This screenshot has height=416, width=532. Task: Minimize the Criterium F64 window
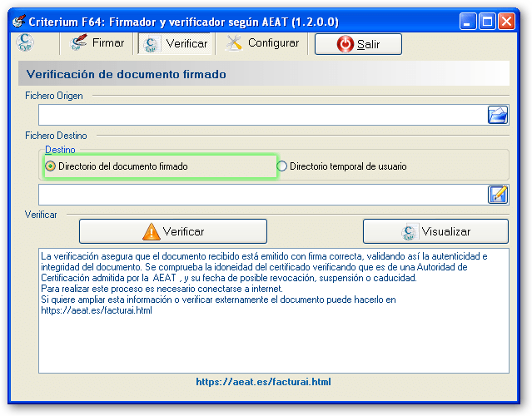click(x=468, y=22)
